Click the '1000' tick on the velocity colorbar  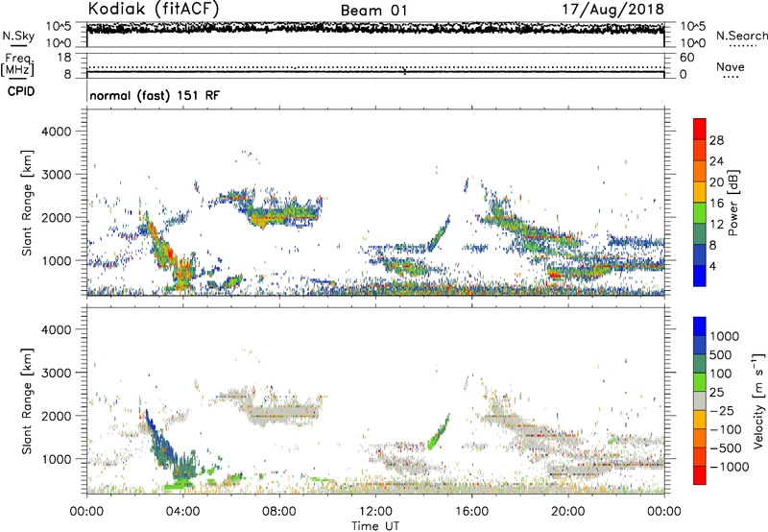[x=725, y=336]
